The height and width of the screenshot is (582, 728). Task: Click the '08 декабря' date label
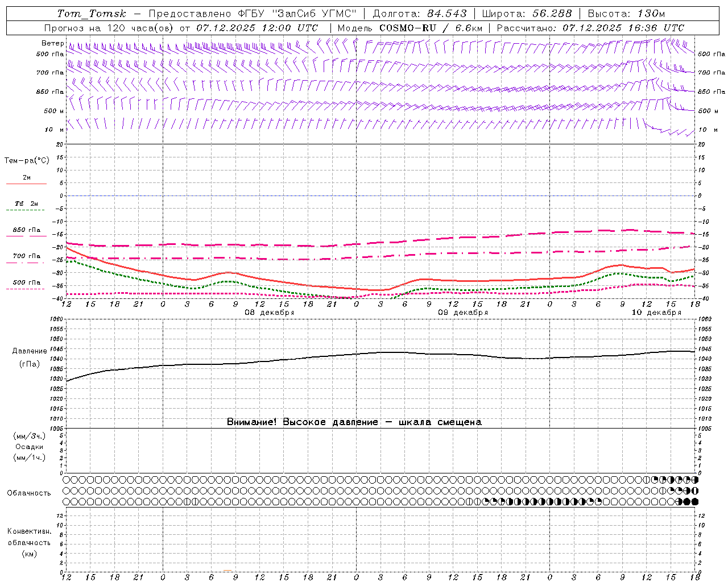pyautogui.click(x=270, y=313)
